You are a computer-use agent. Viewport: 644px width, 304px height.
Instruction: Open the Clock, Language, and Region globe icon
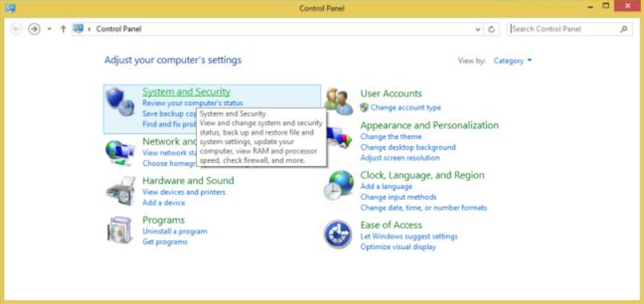[338, 185]
